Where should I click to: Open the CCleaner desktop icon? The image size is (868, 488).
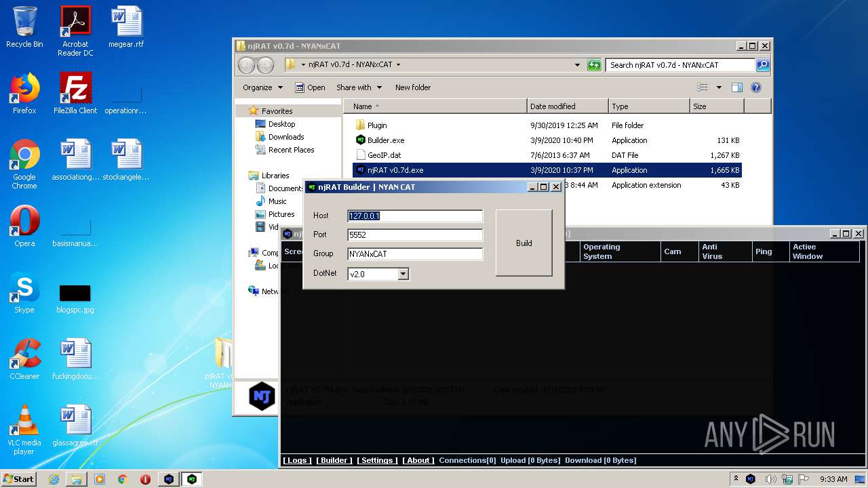[x=24, y=360]
